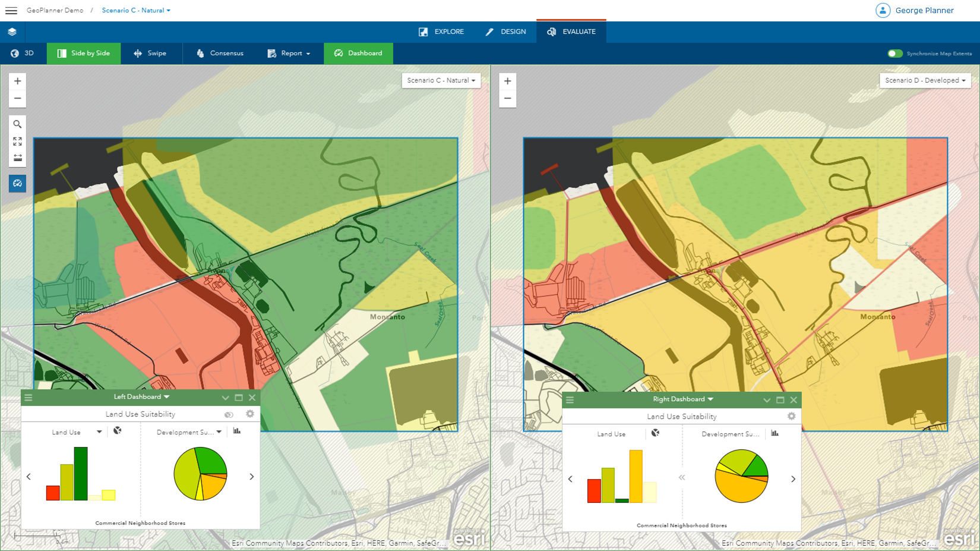Open the layers panel icon
980x551 pixels.
pos(12,32)
